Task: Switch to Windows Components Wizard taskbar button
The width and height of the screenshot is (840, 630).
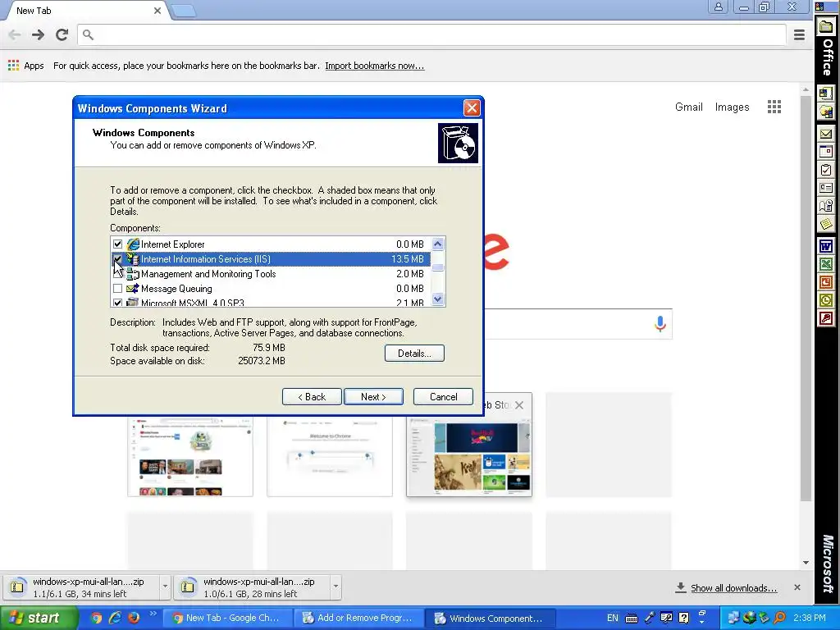Action: [x=490, y=618]
